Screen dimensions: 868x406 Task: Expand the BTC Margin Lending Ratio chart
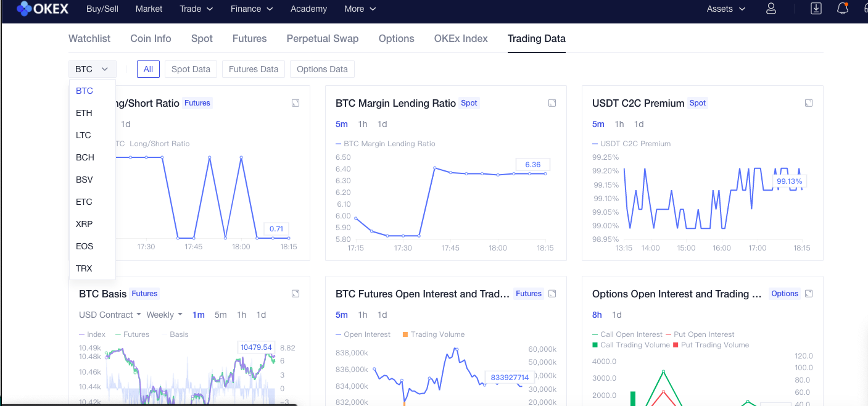tap(552, 103)
